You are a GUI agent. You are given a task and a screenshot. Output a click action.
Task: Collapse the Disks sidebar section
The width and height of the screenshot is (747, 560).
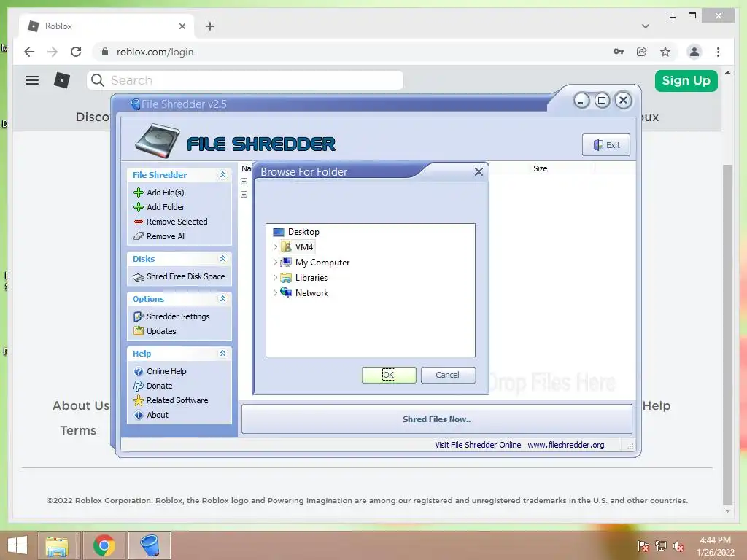(222, 259)
